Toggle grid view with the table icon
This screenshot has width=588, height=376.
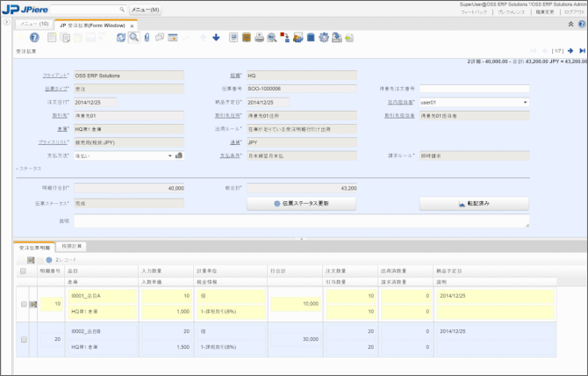point(173,38)
